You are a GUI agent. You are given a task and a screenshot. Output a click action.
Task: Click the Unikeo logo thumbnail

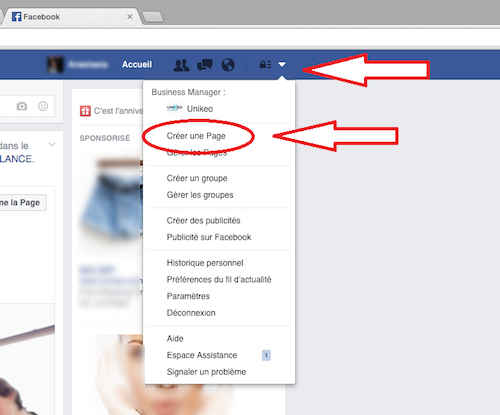click(174, 108)
